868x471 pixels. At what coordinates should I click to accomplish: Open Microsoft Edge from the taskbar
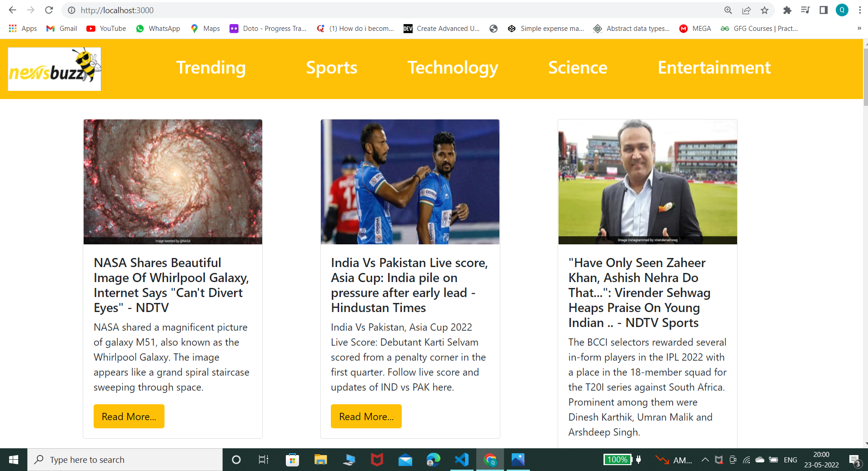433,460
